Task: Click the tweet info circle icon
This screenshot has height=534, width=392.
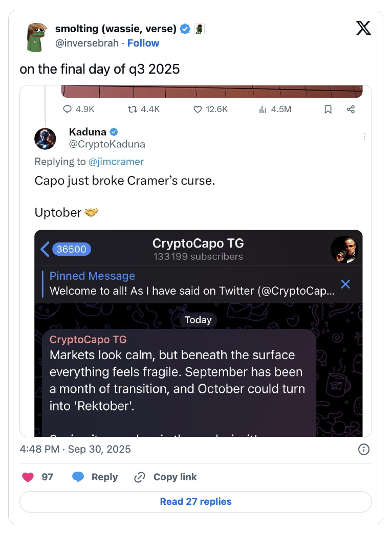Action: (x=364, y=450)
